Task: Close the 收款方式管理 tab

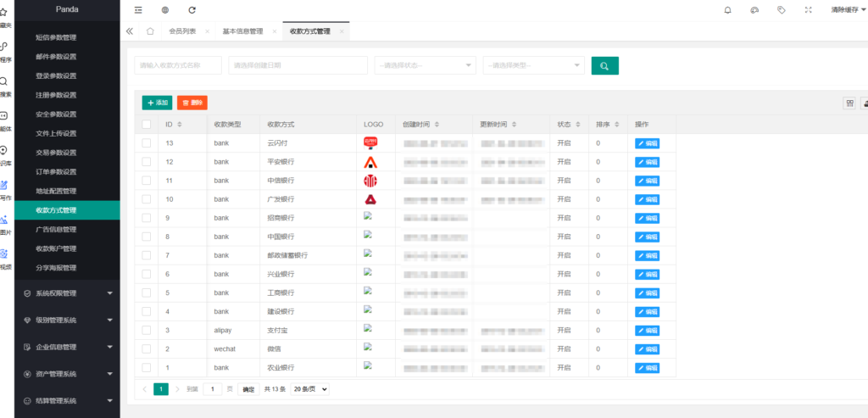Action: click(x=342, y=31)
